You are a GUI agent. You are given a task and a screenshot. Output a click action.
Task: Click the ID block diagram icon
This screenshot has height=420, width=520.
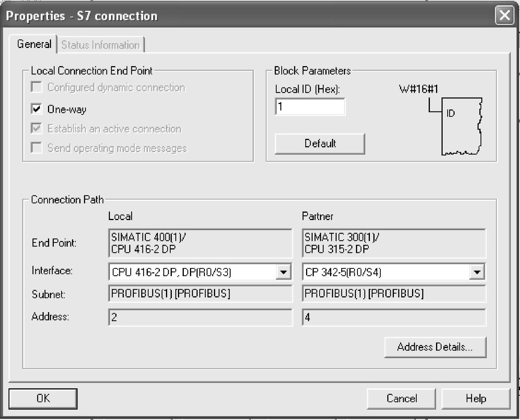pyautogui.click(x=461, y=126)
